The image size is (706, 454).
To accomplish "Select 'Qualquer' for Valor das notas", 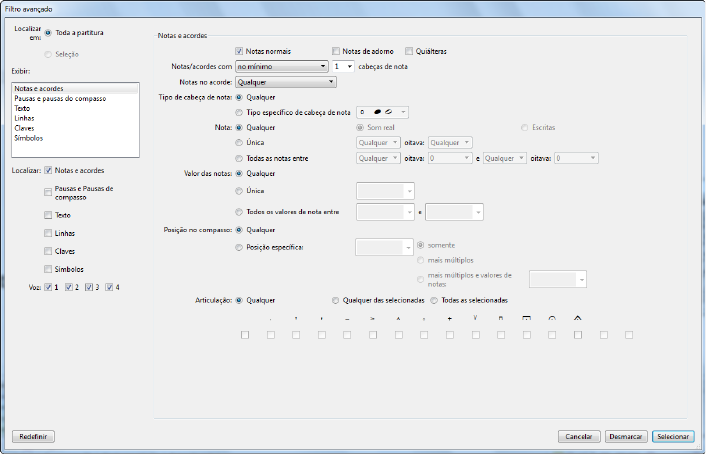I will (239, 173).
